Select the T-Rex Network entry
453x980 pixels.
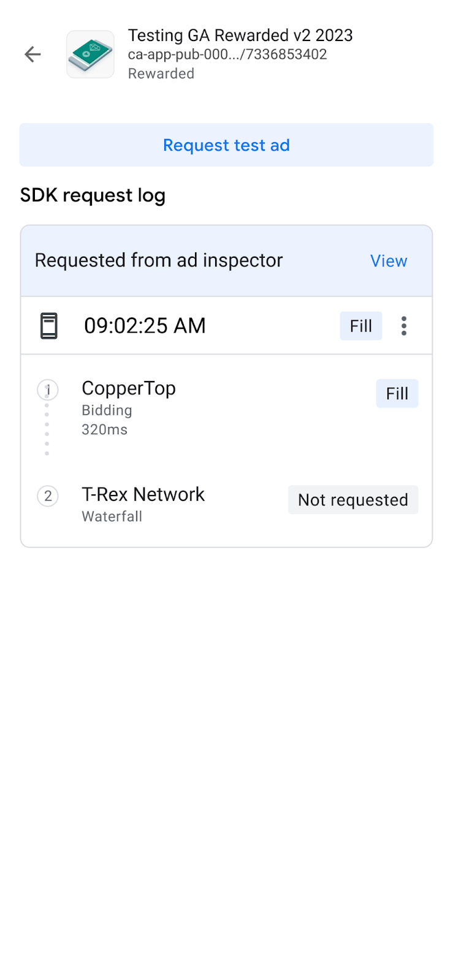(143, 494)
